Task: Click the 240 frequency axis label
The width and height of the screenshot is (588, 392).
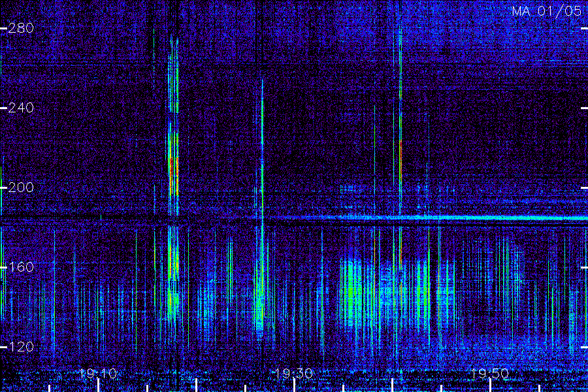Action: point(21,108)
